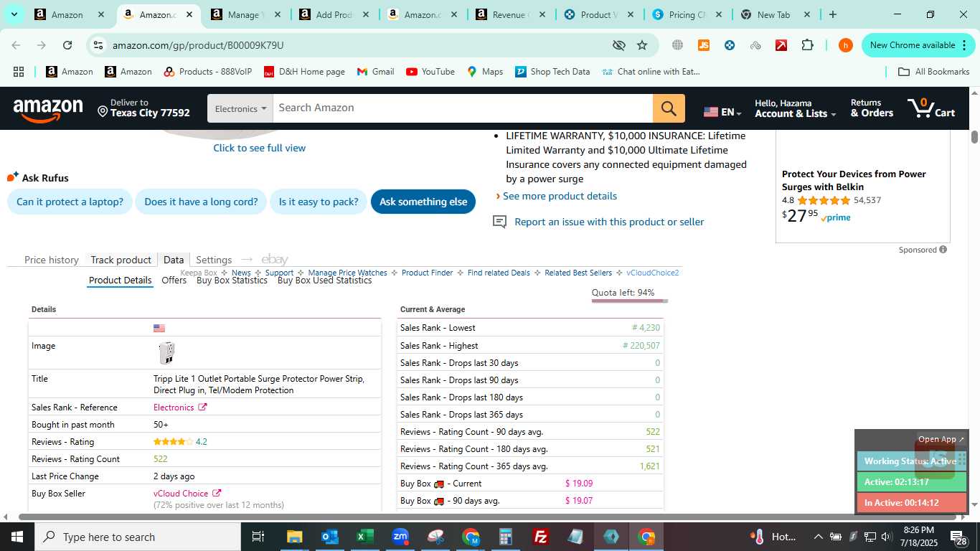Click the Amazon logo in header
The image size is (980, 551).
[x=48, y=110]
